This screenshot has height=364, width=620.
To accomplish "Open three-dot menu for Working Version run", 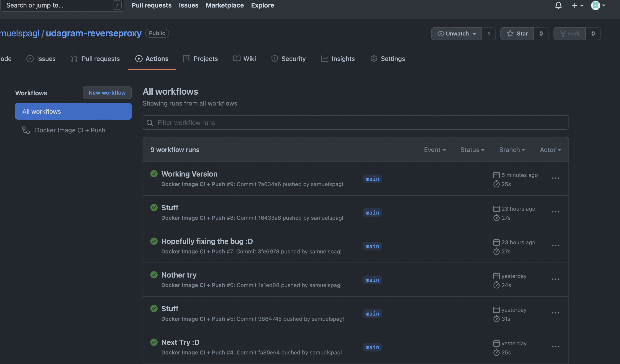I will [x=556, y=178].
